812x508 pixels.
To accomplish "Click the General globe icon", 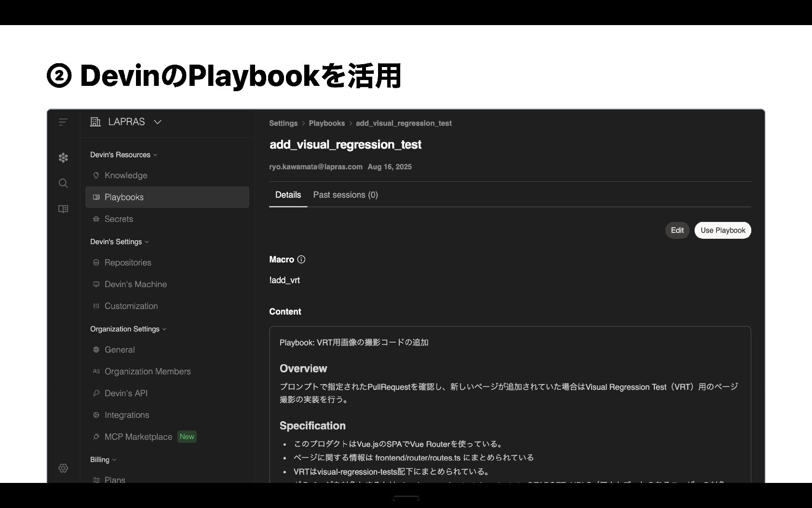I will [x=96, y=350].
